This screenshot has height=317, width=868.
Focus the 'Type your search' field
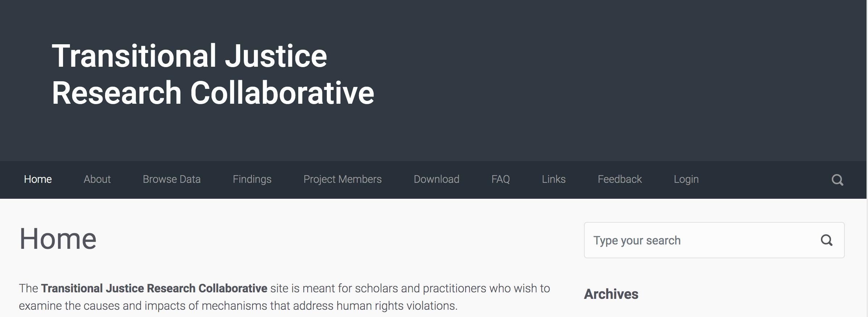714,240
